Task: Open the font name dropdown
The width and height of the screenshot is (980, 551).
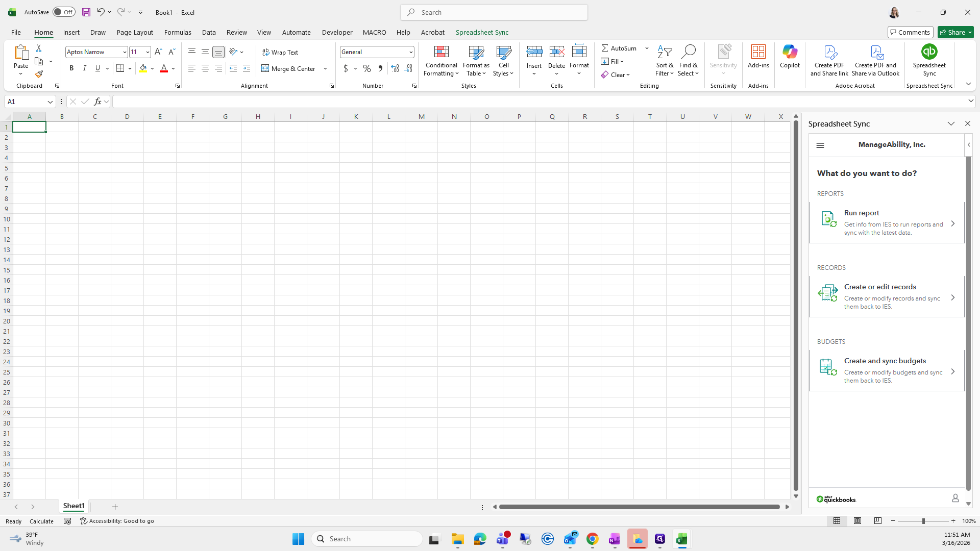Action: click(x=124, y=52)
